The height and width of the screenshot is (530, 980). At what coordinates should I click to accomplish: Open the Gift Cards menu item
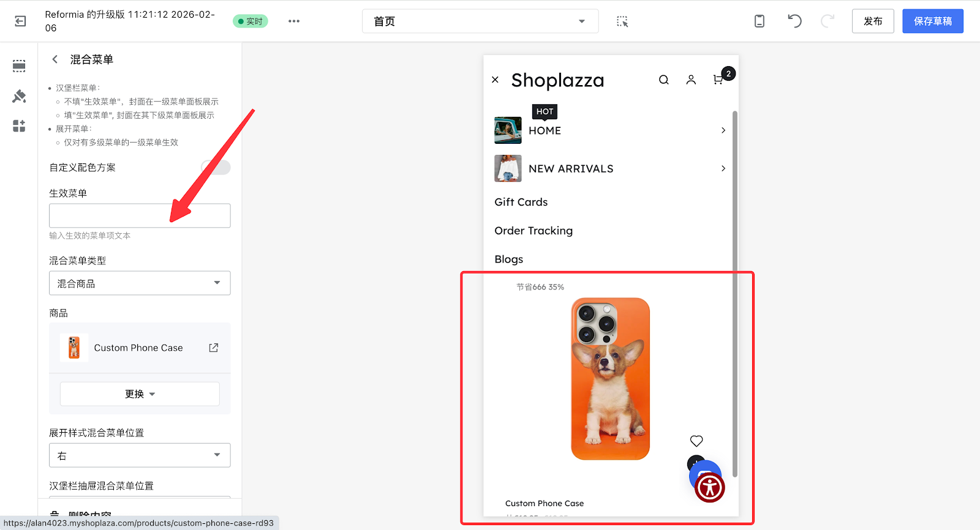tap(521, 202)
